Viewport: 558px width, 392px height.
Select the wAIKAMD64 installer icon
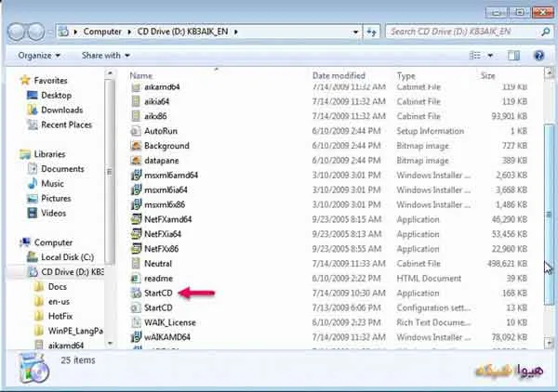click(x=136, y=337)
